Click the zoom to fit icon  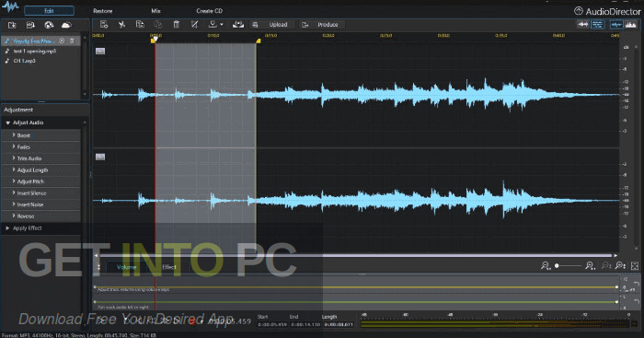pos(635,266)
